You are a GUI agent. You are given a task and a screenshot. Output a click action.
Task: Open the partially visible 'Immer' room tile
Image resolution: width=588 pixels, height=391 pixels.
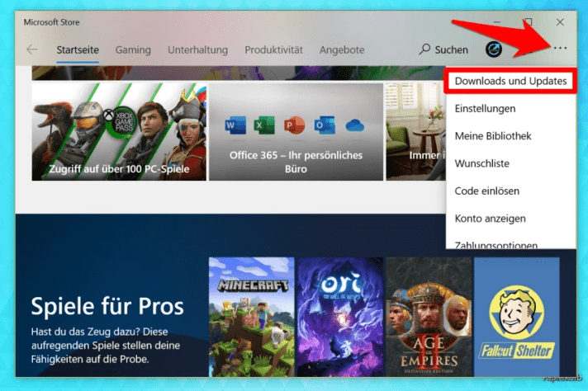point(416,132)
